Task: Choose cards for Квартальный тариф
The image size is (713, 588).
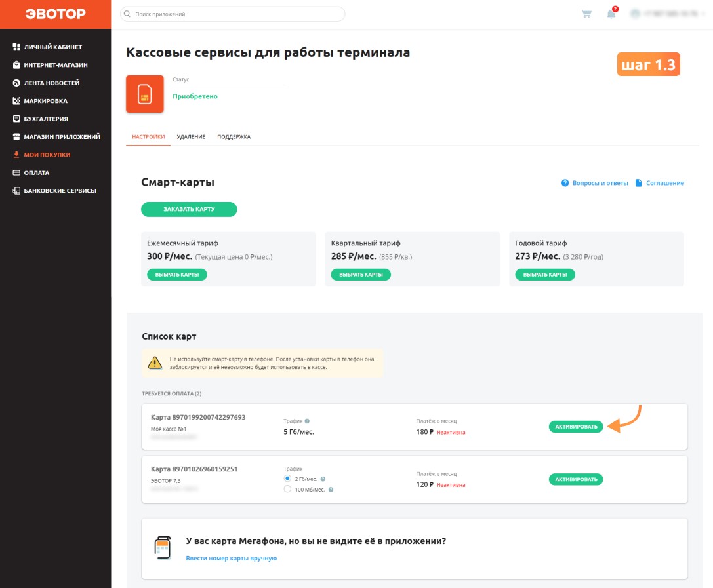Action: pos(361,275)
